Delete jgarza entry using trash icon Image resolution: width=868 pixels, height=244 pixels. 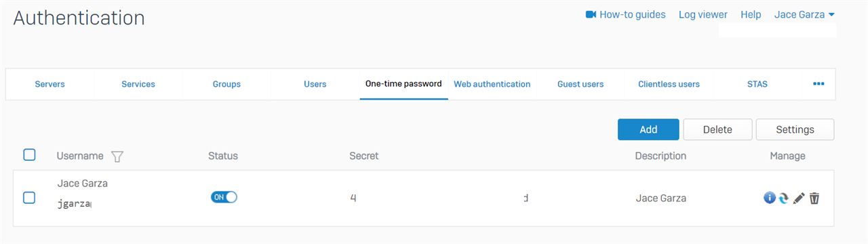pyautogui.click(x=814, y=198)
